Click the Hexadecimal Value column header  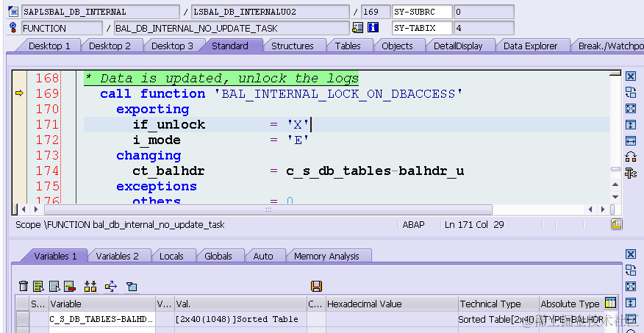click(x=392, y=304)
